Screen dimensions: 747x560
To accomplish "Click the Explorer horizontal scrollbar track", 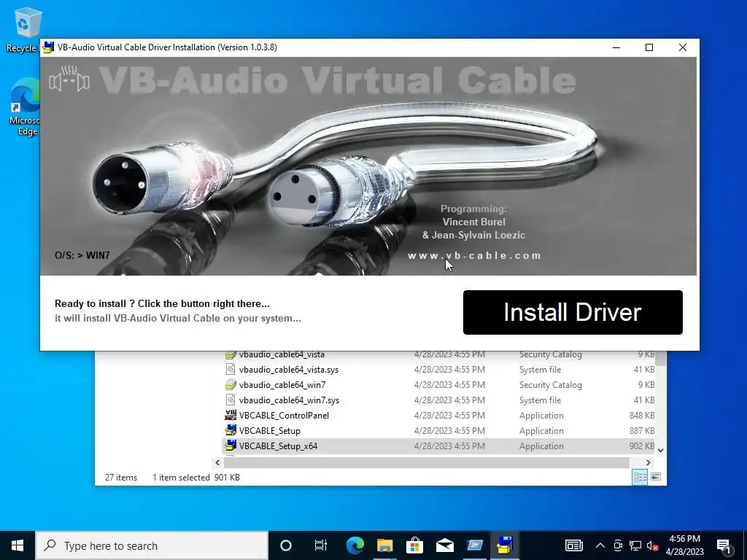I will tap(426, 462).
